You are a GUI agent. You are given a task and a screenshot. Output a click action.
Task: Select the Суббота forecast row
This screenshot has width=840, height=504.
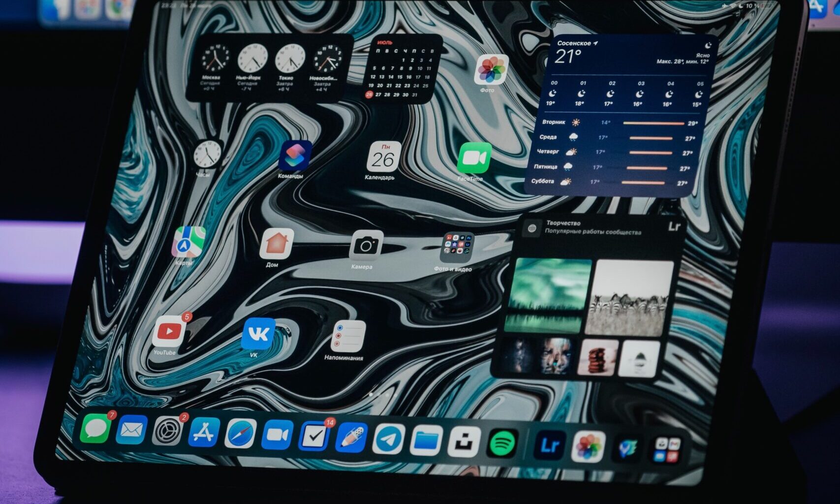609,182
